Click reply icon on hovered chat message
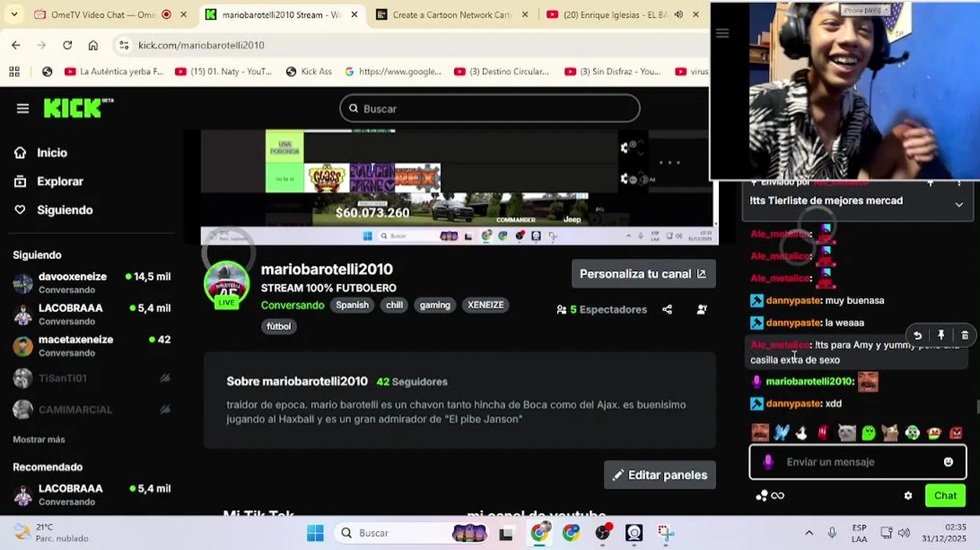Image resolution: width=980 pixels, height=550 pixels. (917, 335)
